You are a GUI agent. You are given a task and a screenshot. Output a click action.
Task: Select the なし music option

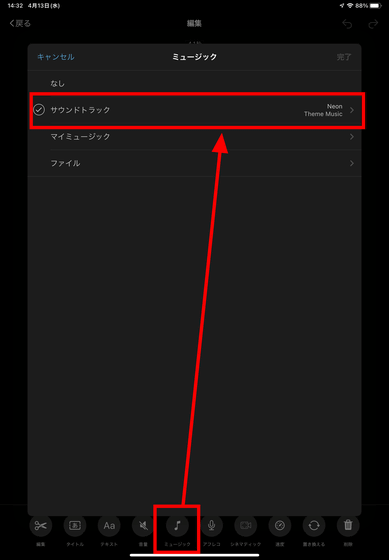[x=195, y=84]
